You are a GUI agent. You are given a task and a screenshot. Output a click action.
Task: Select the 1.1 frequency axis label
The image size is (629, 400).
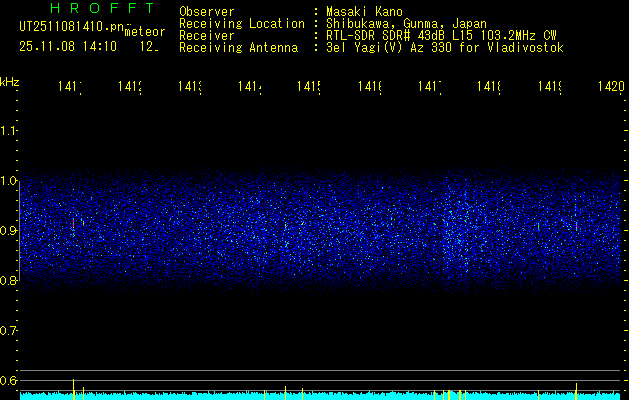8,130
